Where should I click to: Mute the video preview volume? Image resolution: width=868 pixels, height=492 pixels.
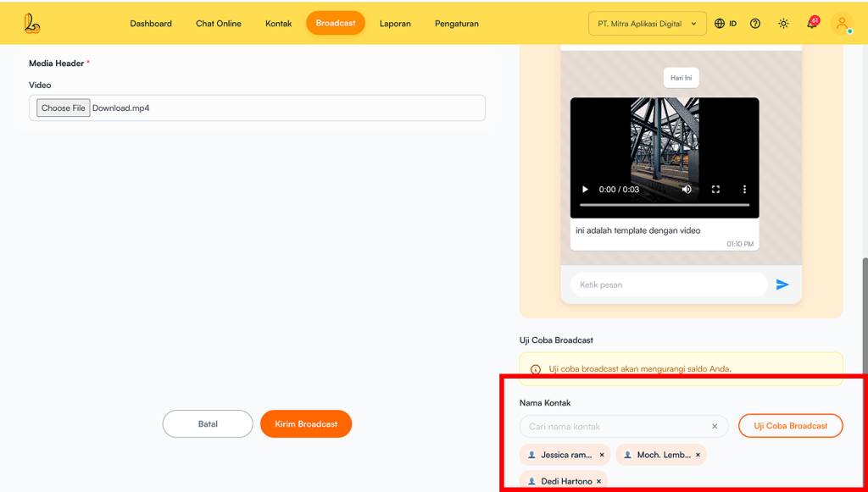687,190
